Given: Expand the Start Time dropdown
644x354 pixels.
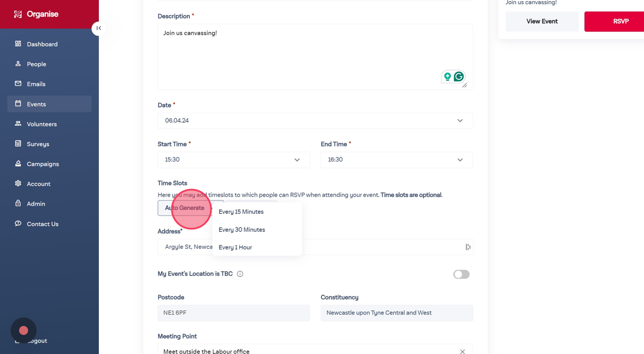Looking at the screenshot, I should [x=233, y=160].
